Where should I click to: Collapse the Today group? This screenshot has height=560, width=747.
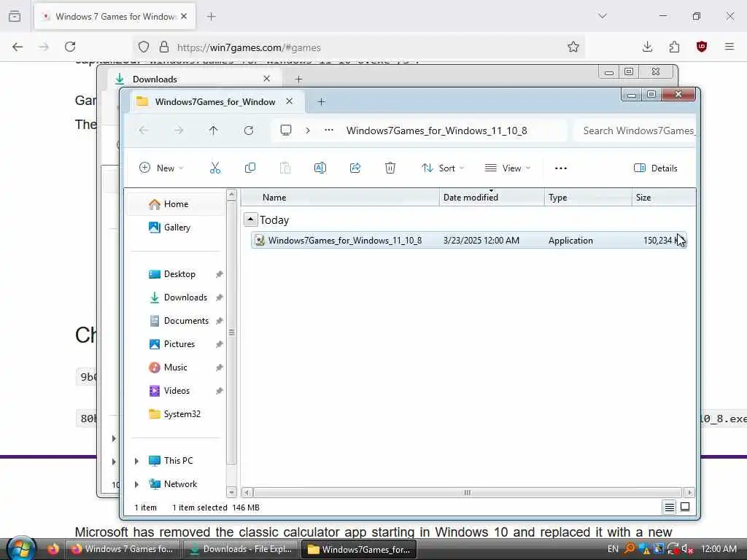(250, 219)
